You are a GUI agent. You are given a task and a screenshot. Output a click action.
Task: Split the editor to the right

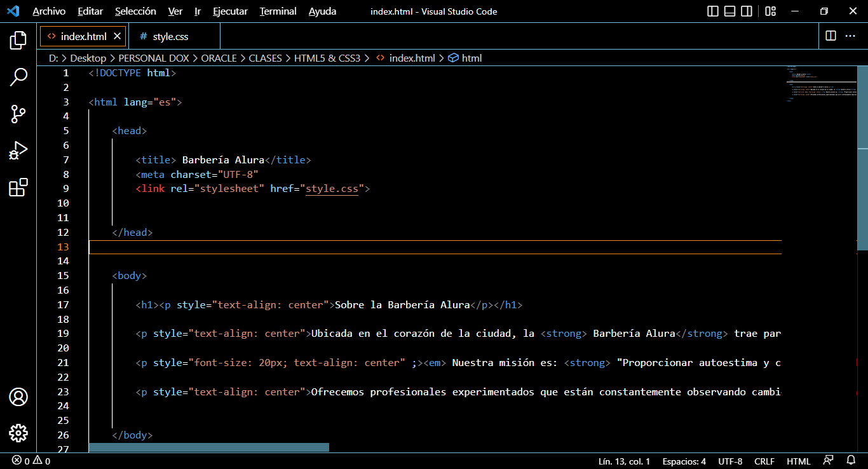[x=831, y=36]
